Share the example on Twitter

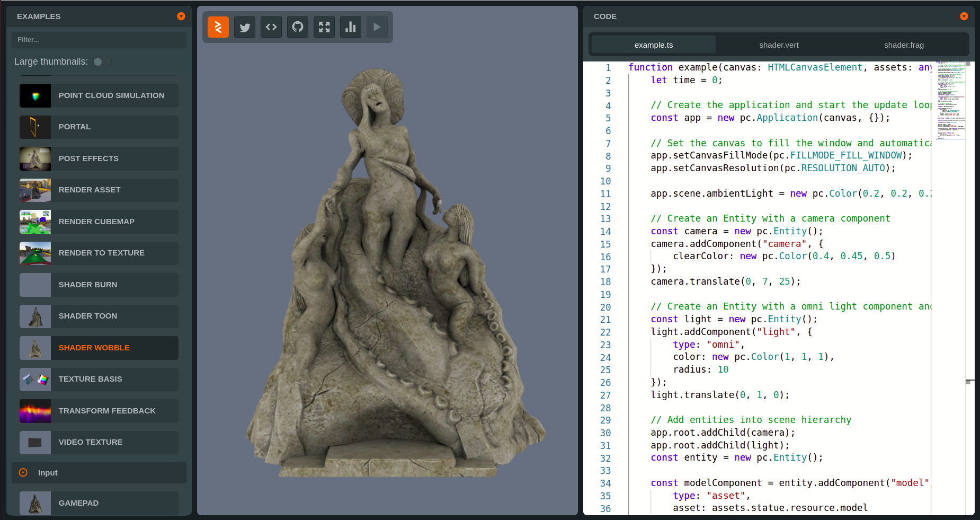coord(245,27)
